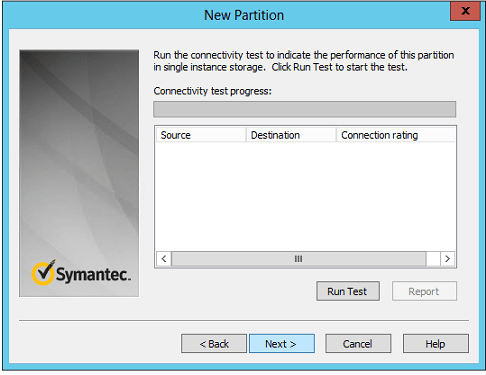Image resolution: width=486 pixels, height=375 pixels.
Task: Click inside the empty results list area
Action: [305, 197]
